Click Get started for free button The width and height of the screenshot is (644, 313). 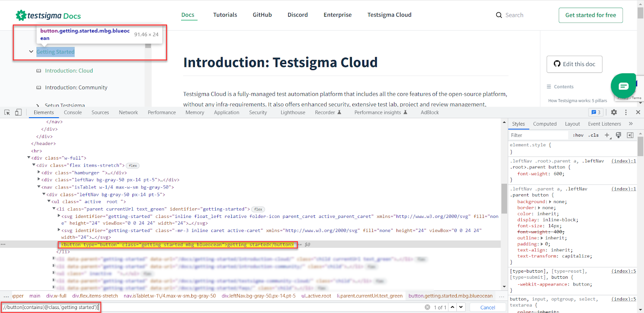click(590, 15)
